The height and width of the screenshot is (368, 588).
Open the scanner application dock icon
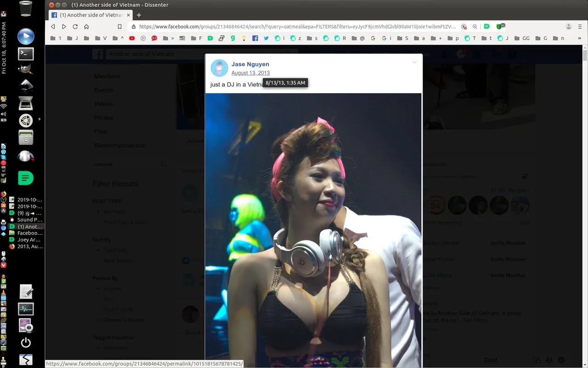tap(26, 104)
